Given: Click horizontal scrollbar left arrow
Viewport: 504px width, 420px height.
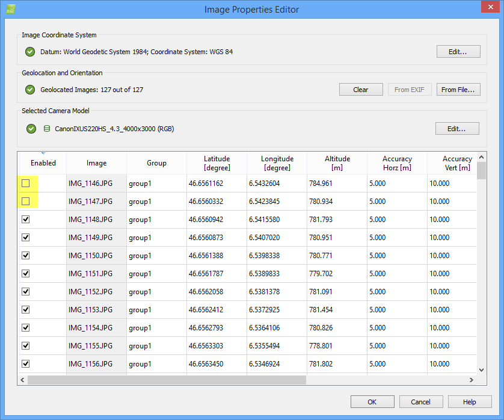Looking at the screenshot, I should click(x=23, y=380).
